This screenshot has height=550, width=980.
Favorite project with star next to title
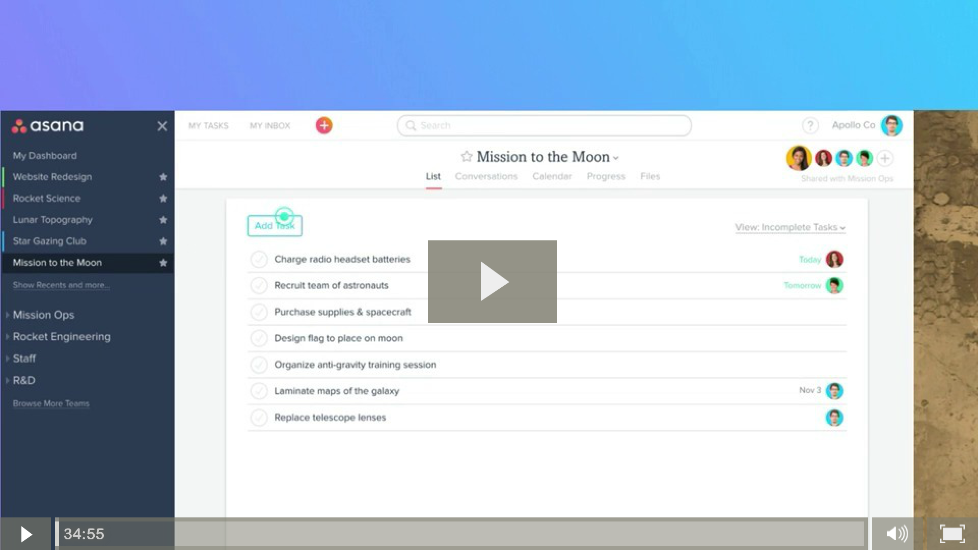pos(466,156)
